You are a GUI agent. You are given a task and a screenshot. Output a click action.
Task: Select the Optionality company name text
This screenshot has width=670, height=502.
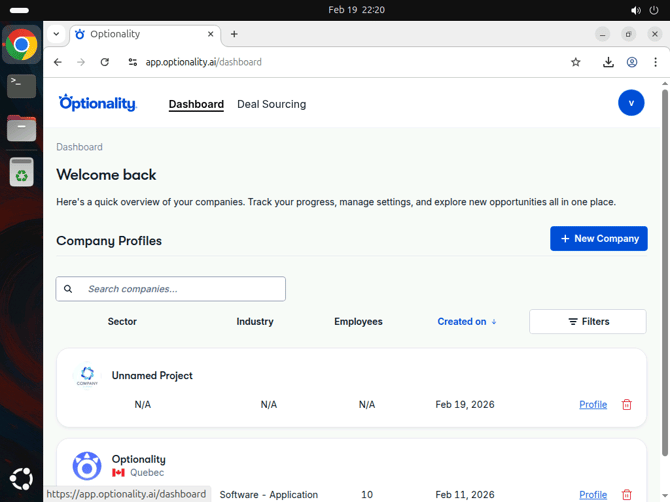138,459
